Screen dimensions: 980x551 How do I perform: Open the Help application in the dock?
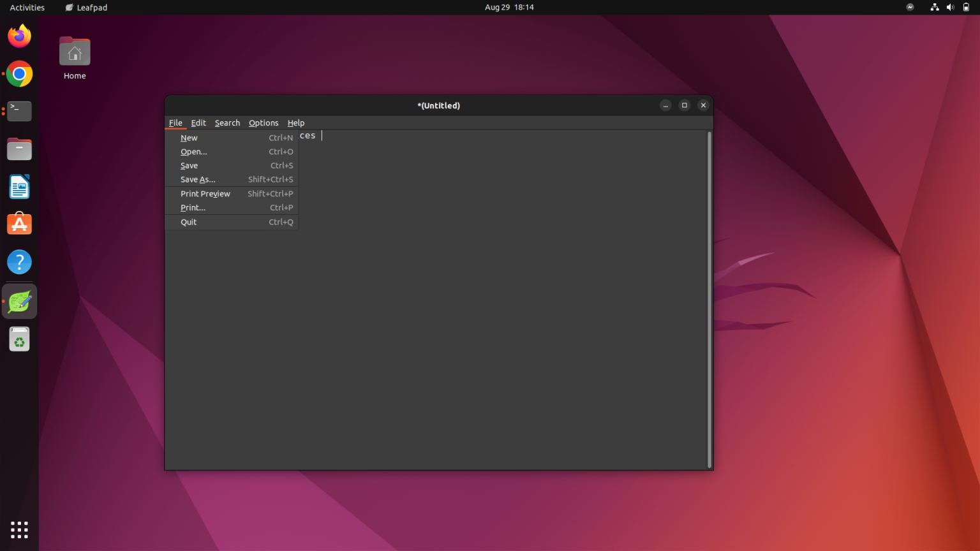point(19,261)
